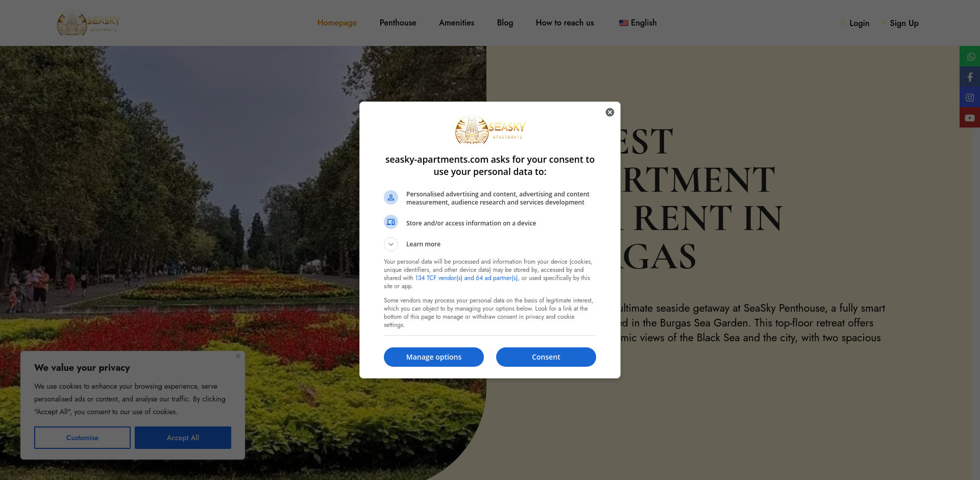This screenshot has height=480, width=980.
Task: Click the Consent button
Action: pyautogui.click(x=546, y=357)
